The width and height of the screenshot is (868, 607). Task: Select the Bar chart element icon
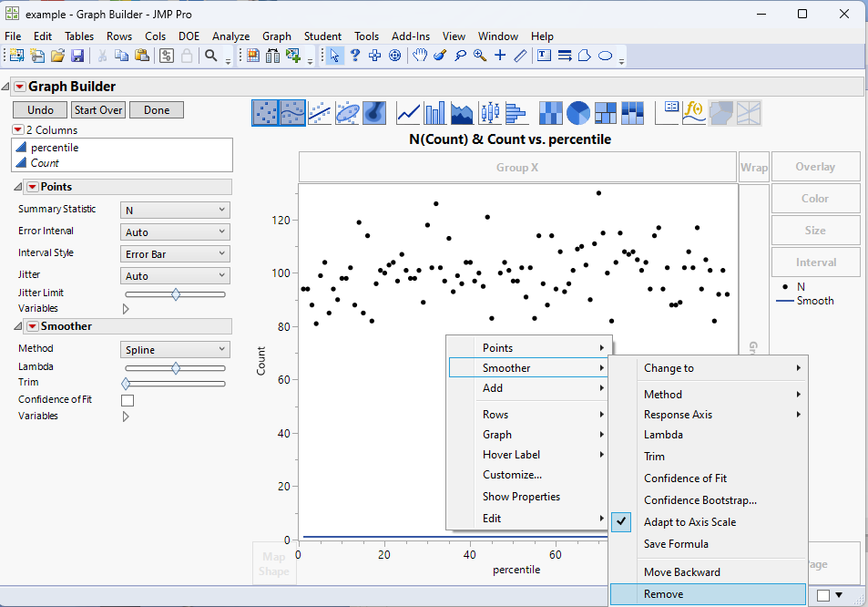click(x=434, y=113)
